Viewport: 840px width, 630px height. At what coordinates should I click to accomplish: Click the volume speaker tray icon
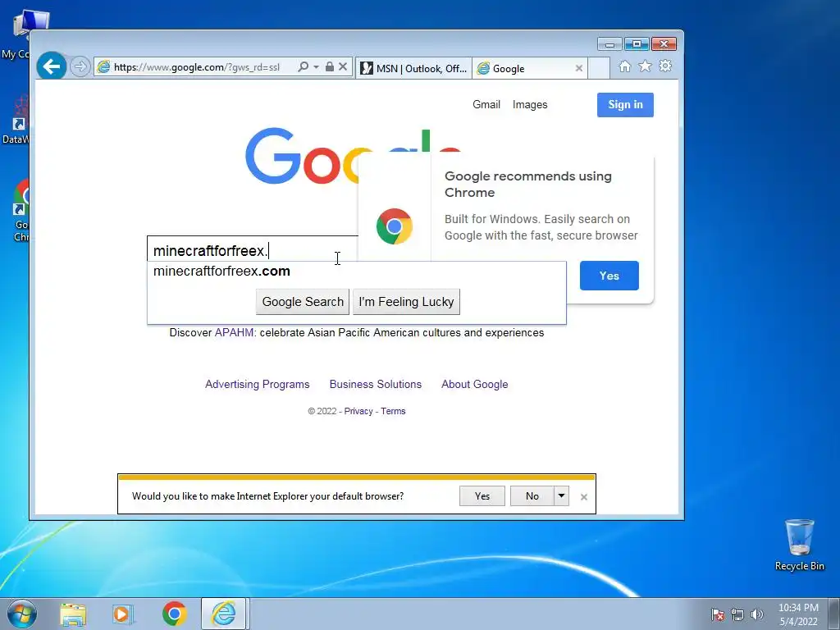point(757,614)
